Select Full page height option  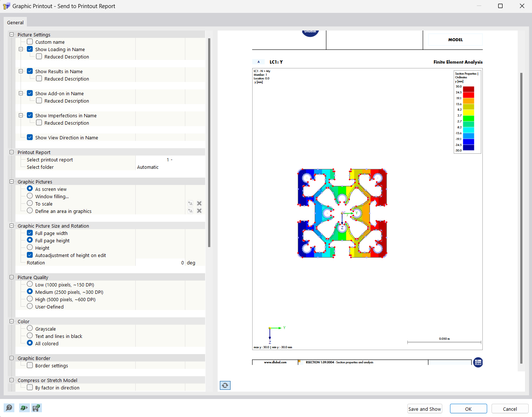pos(30,240)
